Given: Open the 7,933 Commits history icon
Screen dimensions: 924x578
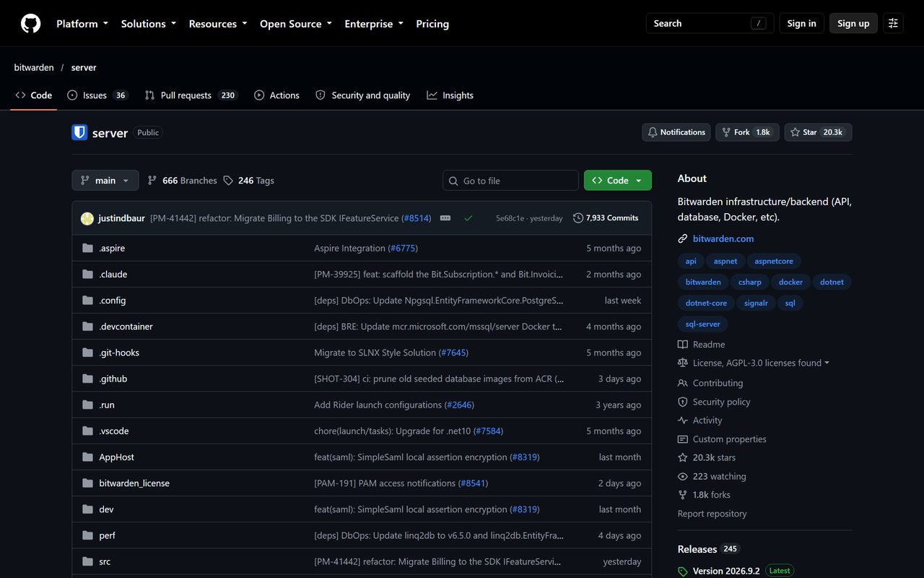Looking at the screenshot, I should [x=578, y=218].
